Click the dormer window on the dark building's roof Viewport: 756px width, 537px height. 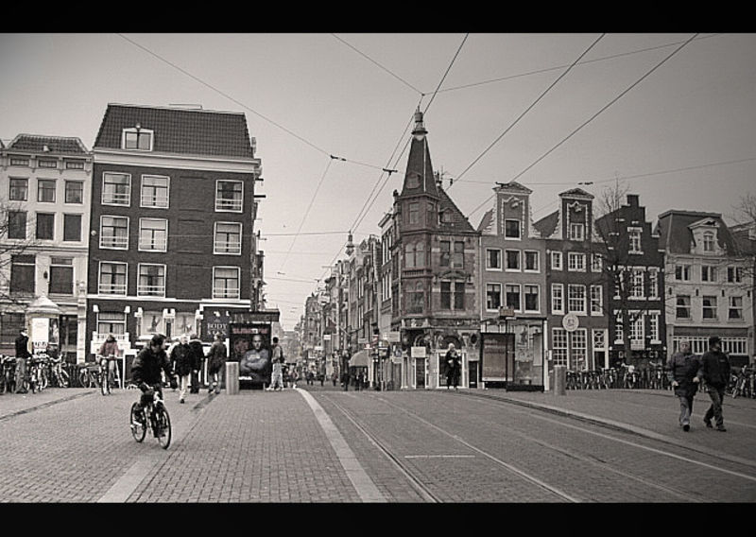coord(138,139)
